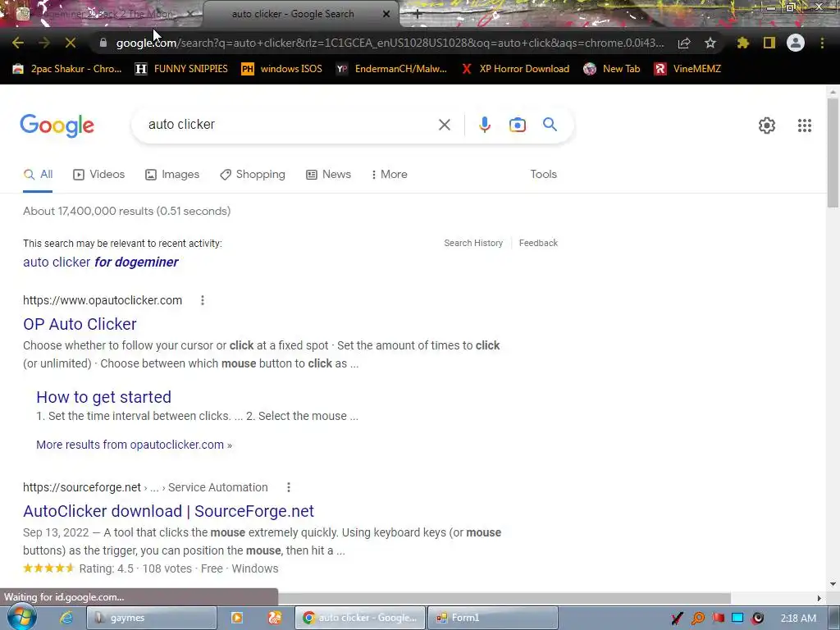Open Google quick settings gear
Viewport: 840px width, 630px height.
[x=767, y=126]
